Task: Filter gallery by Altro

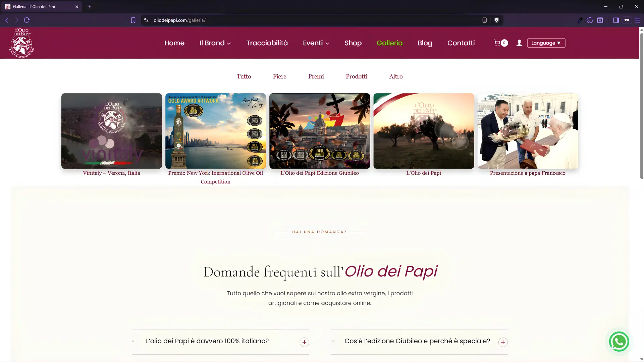Action: (396, 76)
